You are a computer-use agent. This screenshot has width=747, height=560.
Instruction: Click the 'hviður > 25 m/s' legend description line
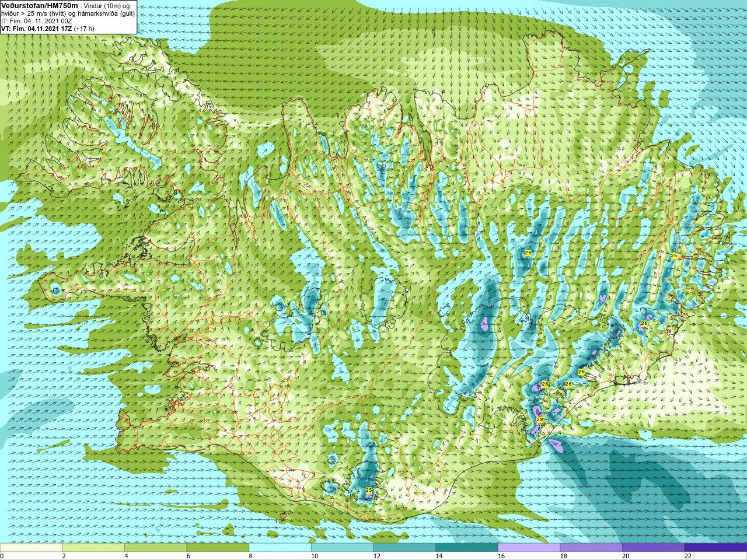click(x=68, y=13)
